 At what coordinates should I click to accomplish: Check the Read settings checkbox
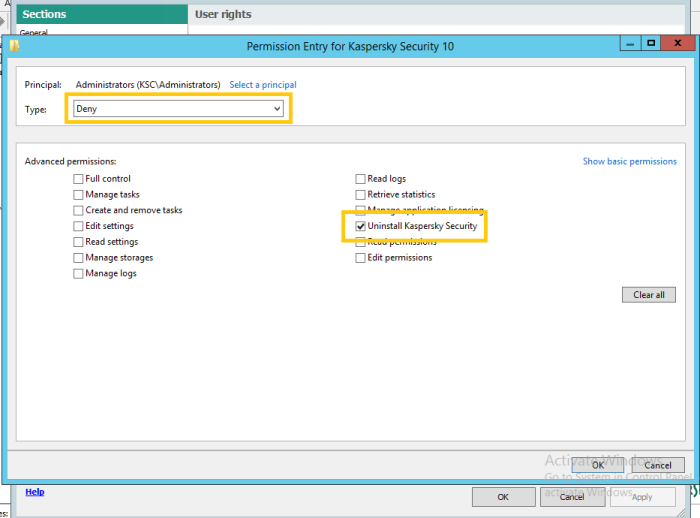tap(78, 242)
